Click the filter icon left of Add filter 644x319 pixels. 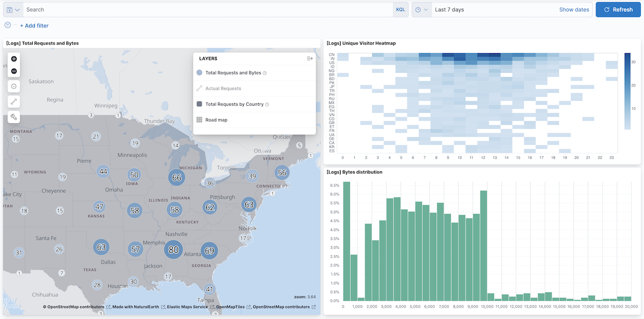(x=7, y=25)
